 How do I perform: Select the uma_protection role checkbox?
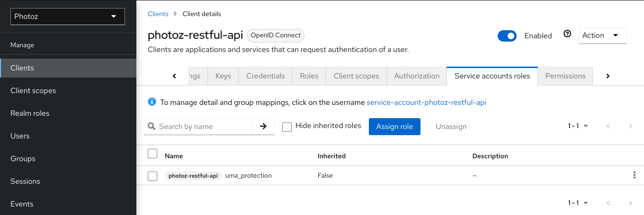pos(152,176)
